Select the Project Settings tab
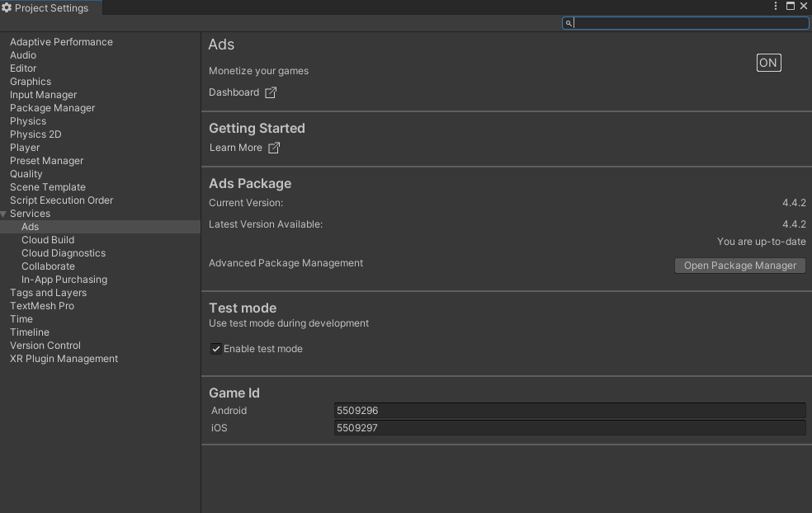The width and height of the screenshot is (812, 513). 51,7
